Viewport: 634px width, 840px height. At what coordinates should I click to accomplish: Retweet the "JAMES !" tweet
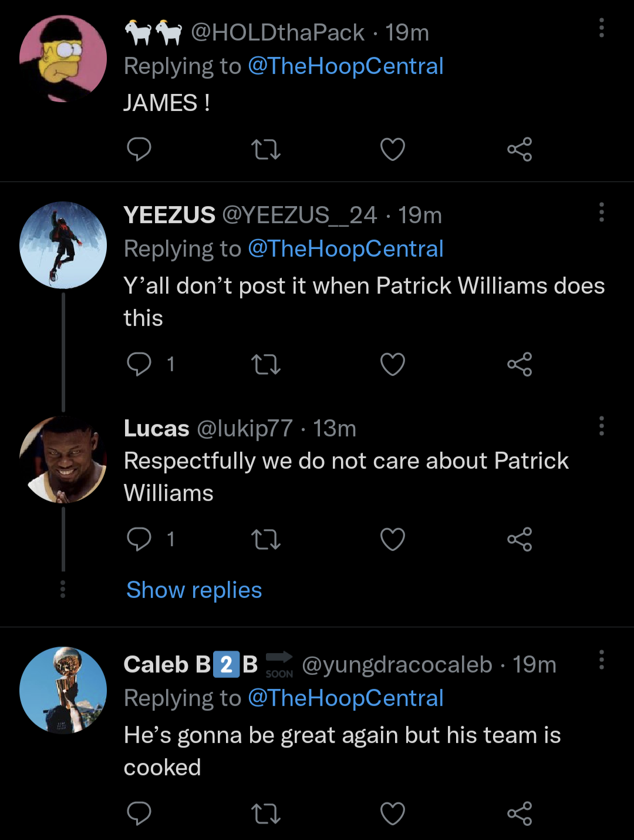coord(266,149)
